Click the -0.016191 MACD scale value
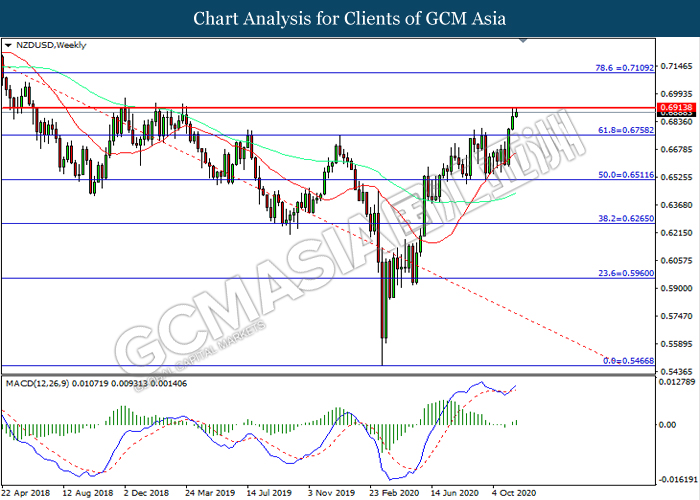Screen dimensions: 700x500 tap(678, 480)
